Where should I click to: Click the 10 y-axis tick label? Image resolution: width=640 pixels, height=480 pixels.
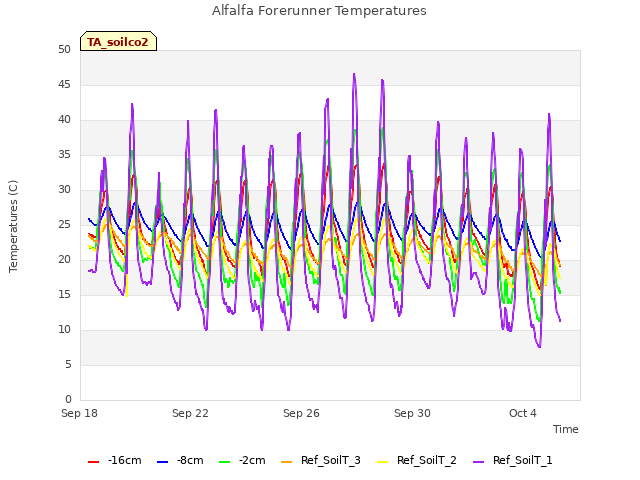coord(64,330)
